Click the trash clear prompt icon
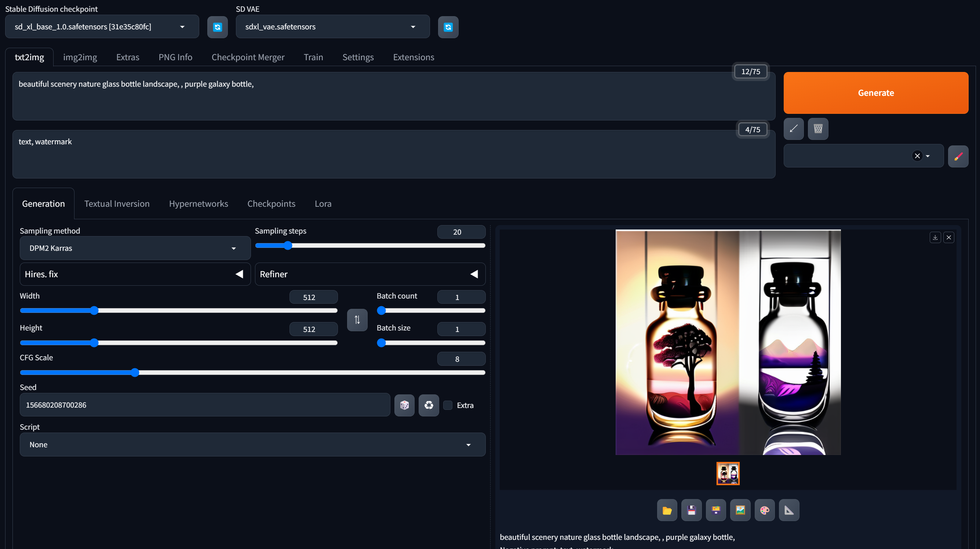 817,129
